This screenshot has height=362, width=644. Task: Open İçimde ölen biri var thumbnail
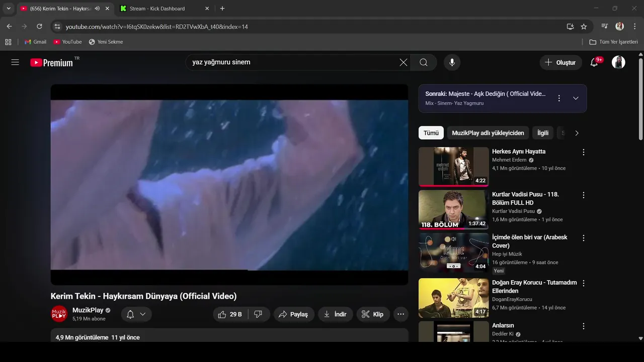point(453,253)
